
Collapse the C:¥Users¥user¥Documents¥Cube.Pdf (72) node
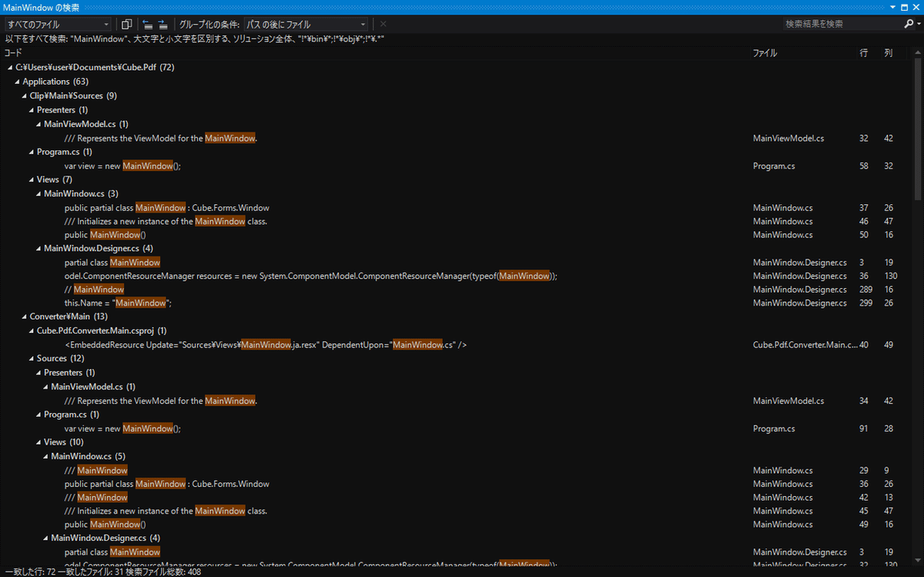tap(11, 68)
